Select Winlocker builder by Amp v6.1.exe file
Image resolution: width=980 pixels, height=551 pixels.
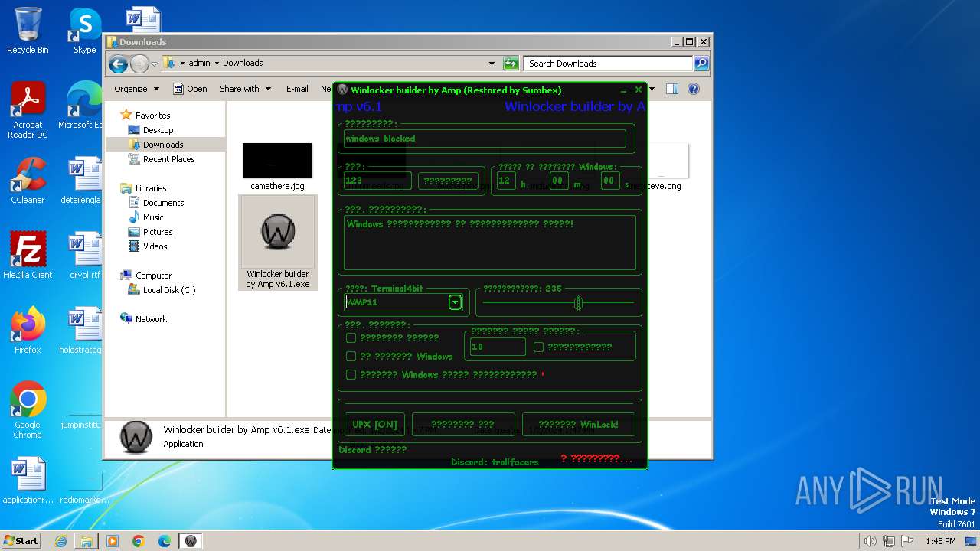[277, 243]
